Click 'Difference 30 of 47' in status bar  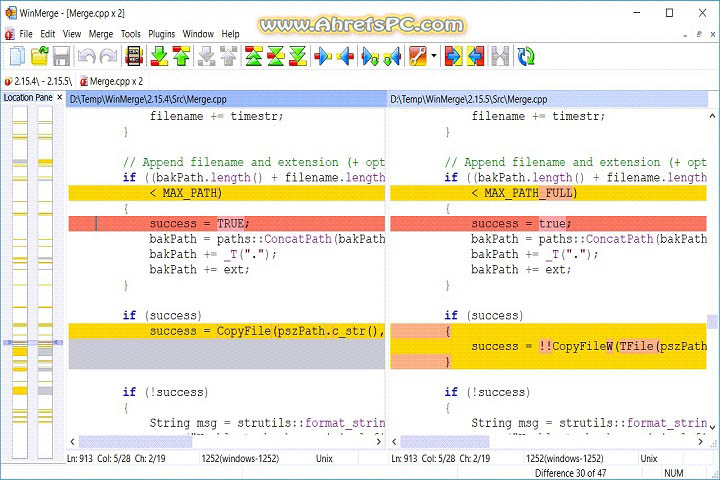pyautogui.click(x=570, y=473)
